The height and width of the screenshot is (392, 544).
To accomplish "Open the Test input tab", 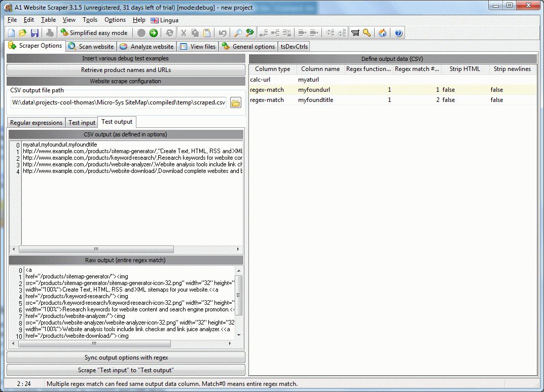I will pyautogui.click(x=82, y=122).
